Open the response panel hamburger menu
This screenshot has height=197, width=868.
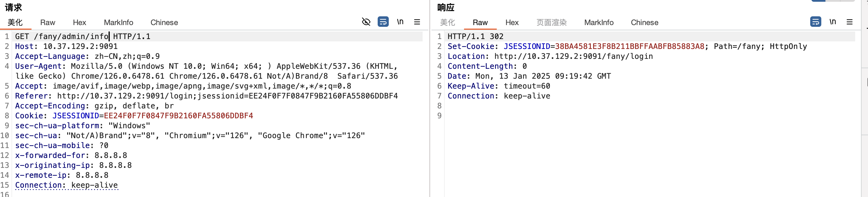pos(850,22)
